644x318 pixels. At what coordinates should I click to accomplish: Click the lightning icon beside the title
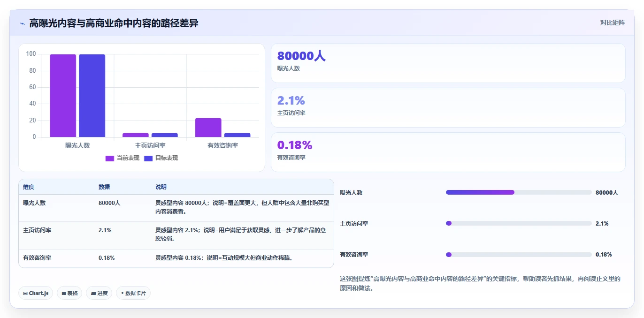[x=23, y=23]
